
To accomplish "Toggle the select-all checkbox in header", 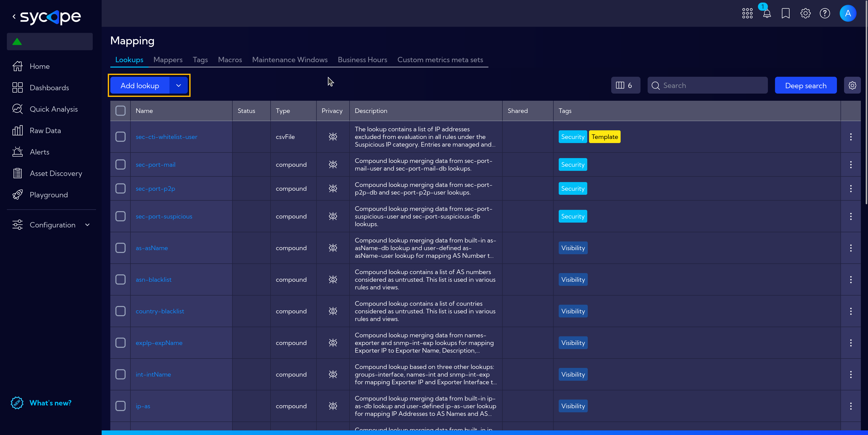I will 120,111.
